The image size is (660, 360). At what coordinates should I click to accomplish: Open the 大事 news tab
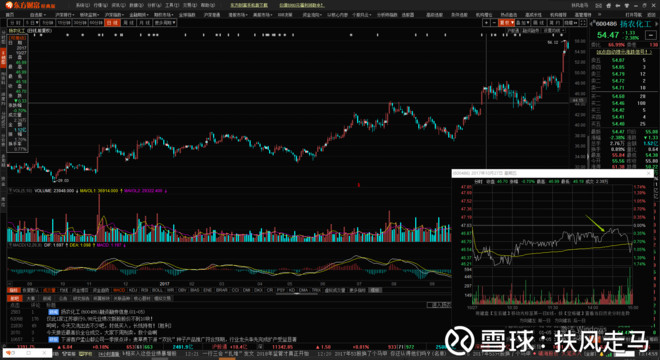pos(31,298)
